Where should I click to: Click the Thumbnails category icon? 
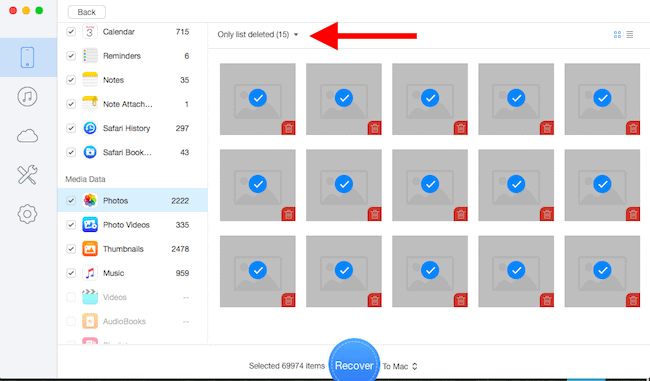click(90, 249)
